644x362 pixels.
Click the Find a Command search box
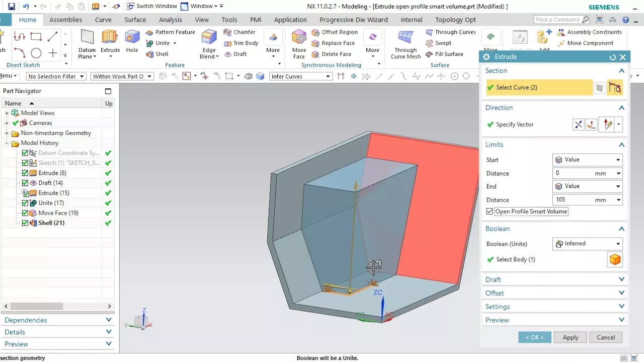562,20
